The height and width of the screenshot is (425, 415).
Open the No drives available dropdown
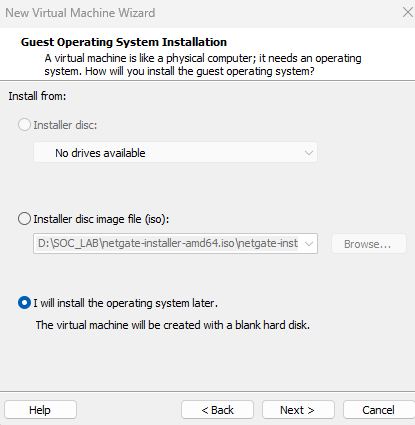175,153
